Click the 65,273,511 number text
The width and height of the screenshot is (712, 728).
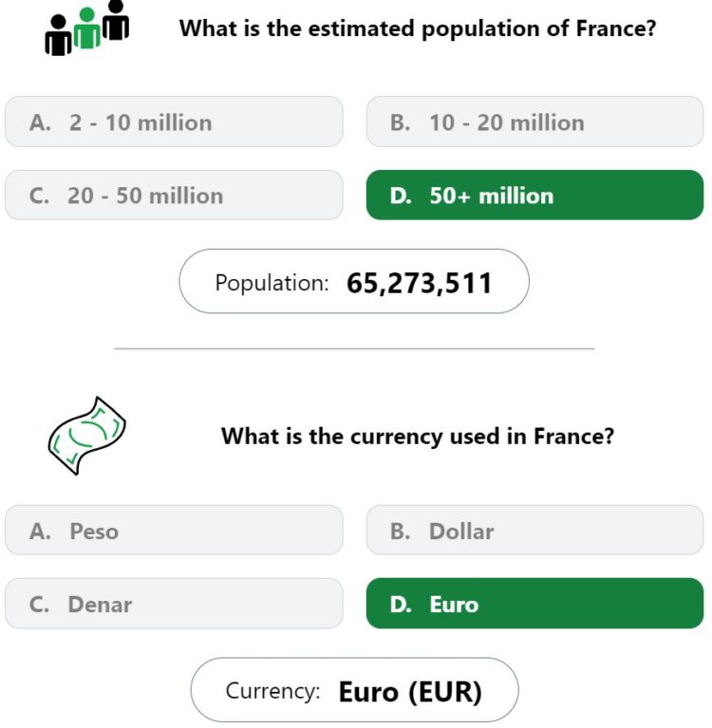point(419,283)
